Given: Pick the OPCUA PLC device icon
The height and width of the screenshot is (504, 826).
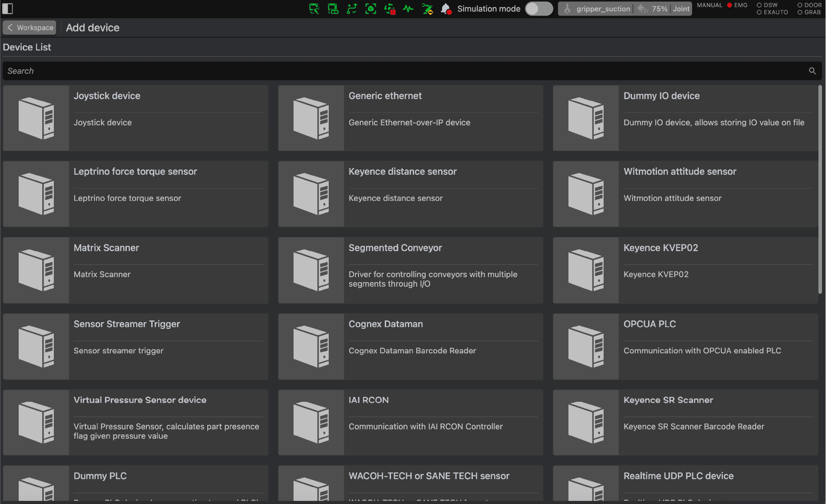Looking at the screenshot, I should pos(586,347).
